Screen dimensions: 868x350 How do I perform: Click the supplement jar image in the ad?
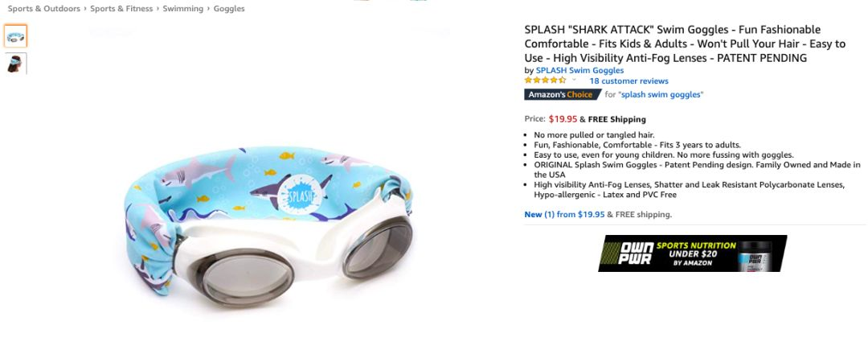pyautogui.click(x=755, y=255)
